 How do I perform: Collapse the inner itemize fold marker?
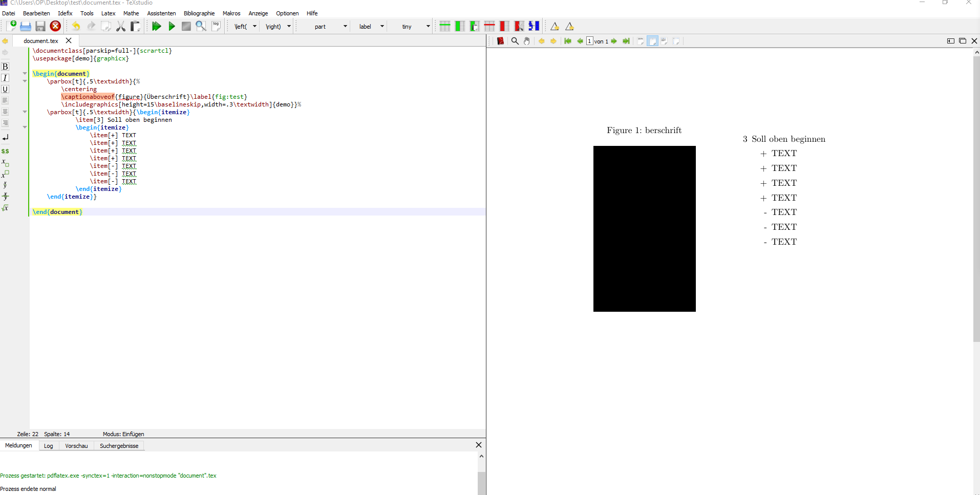point(25,127)
